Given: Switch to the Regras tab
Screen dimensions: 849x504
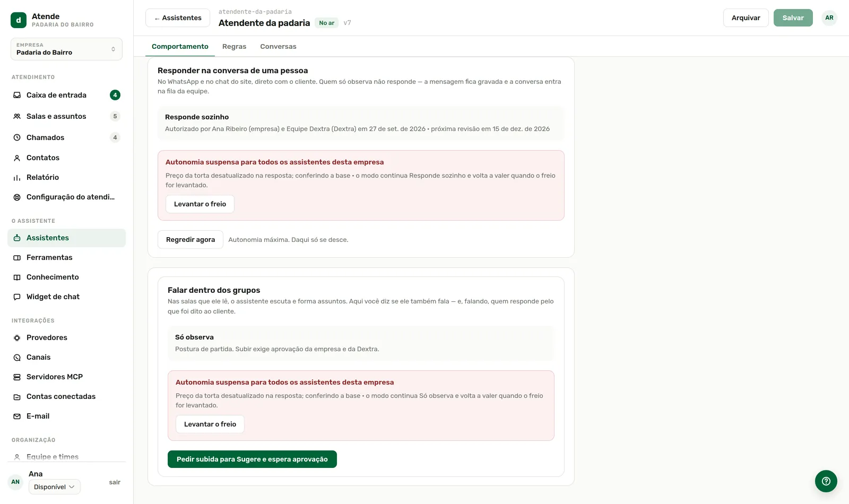Looking at the screenshot, I should (234, 46).
